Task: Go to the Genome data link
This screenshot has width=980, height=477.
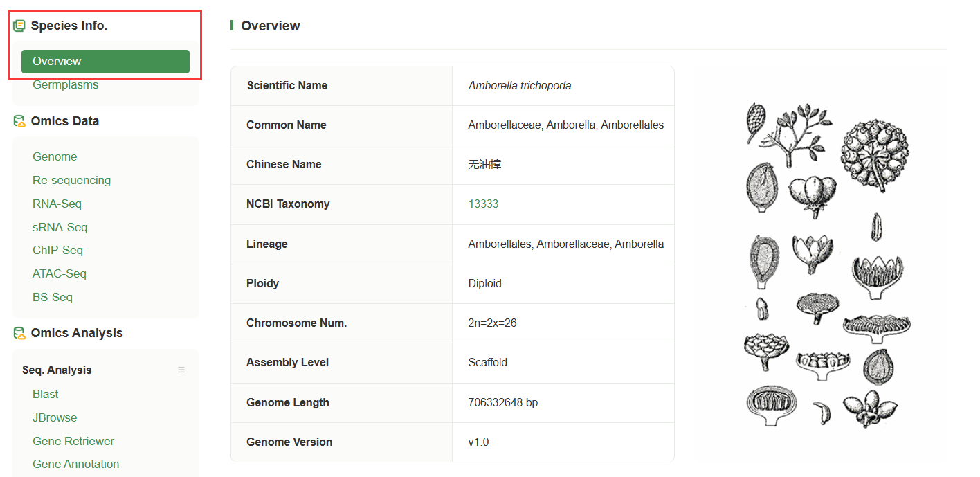Action: (x=55, y=156)
